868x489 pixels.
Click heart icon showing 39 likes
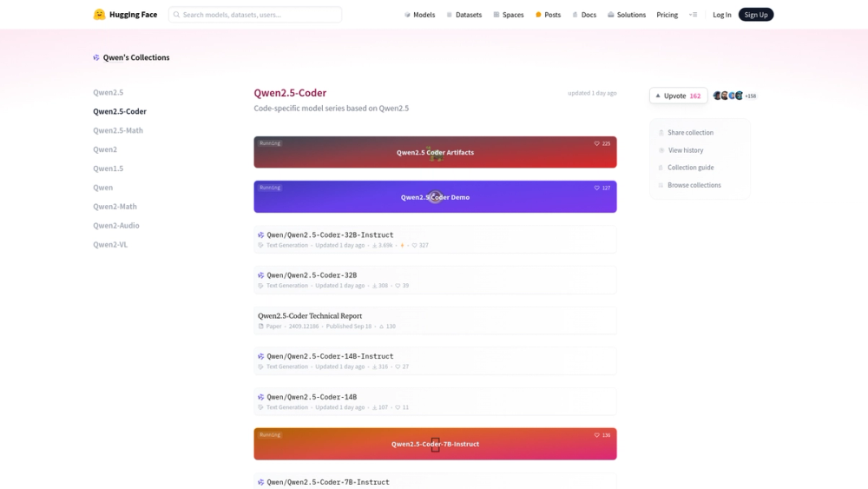pyautogui.click(x=398, y=286)
